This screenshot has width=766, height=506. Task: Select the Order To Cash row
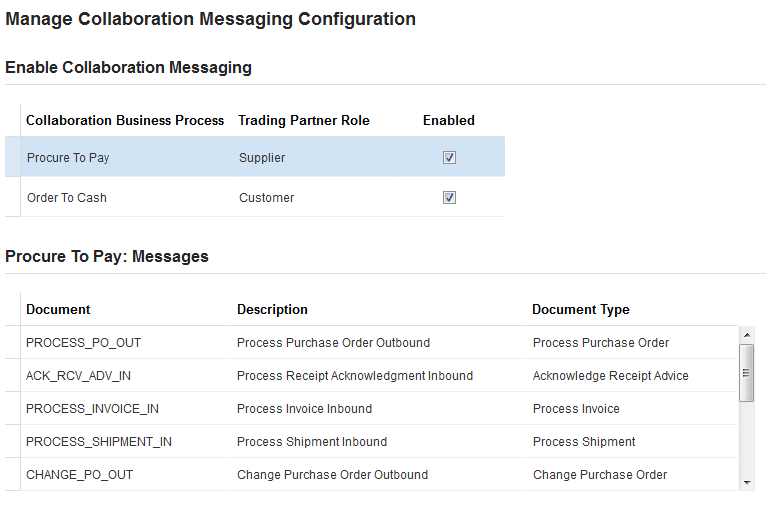[67, 198]
